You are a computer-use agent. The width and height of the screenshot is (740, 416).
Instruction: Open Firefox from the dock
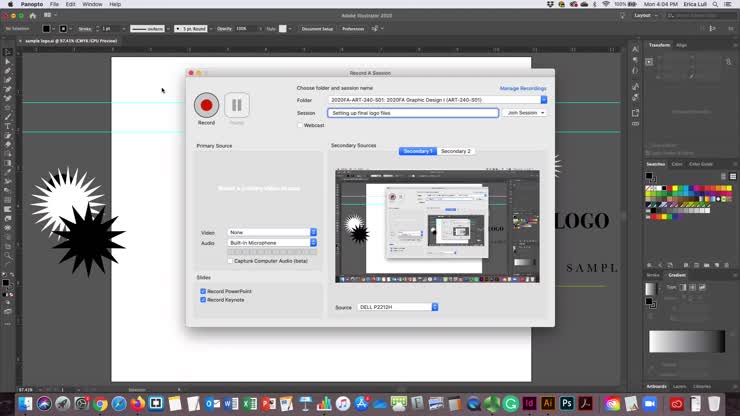(137, 404)
